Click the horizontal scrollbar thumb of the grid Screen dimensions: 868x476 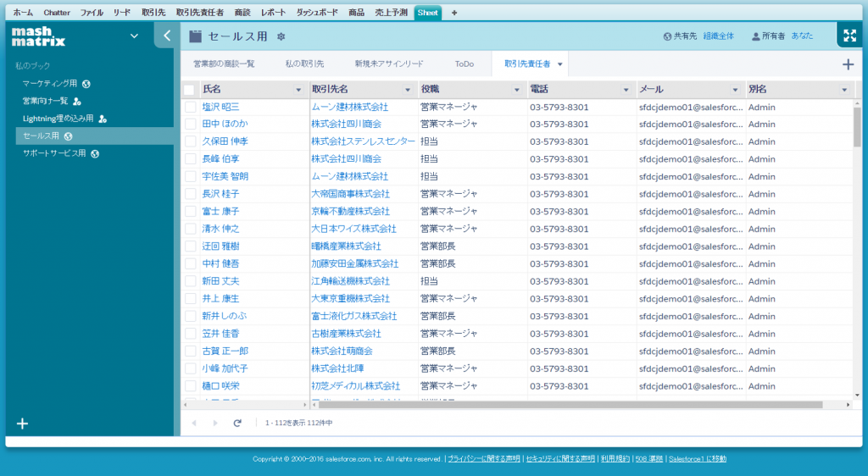coord(570,405)
